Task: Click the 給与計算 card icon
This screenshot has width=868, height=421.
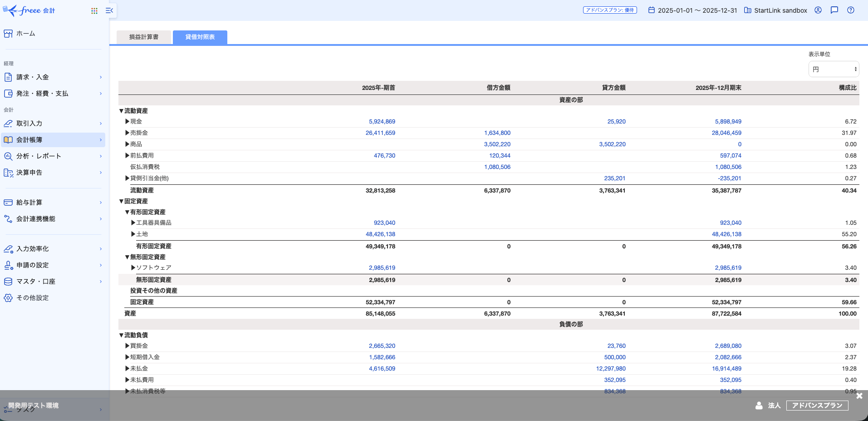Action: (8, 203)
